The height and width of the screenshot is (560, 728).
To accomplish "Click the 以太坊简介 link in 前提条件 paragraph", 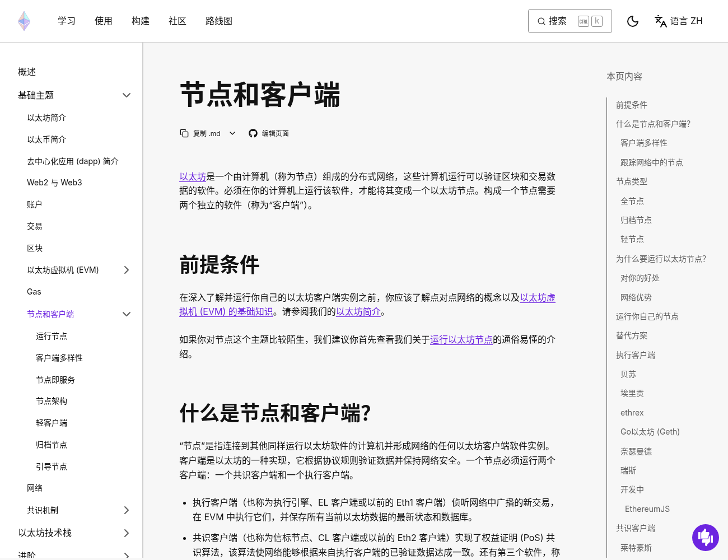I will (358, 311).
